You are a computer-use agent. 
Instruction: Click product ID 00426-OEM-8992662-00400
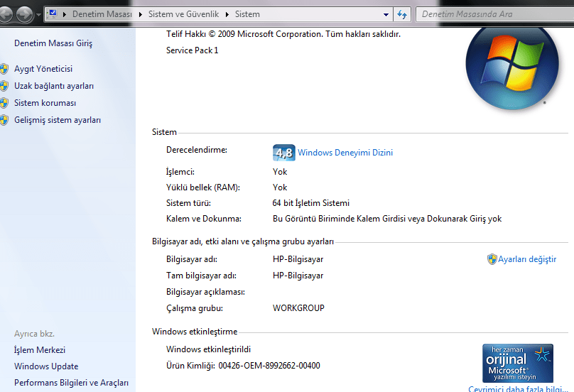pos(269,366)
